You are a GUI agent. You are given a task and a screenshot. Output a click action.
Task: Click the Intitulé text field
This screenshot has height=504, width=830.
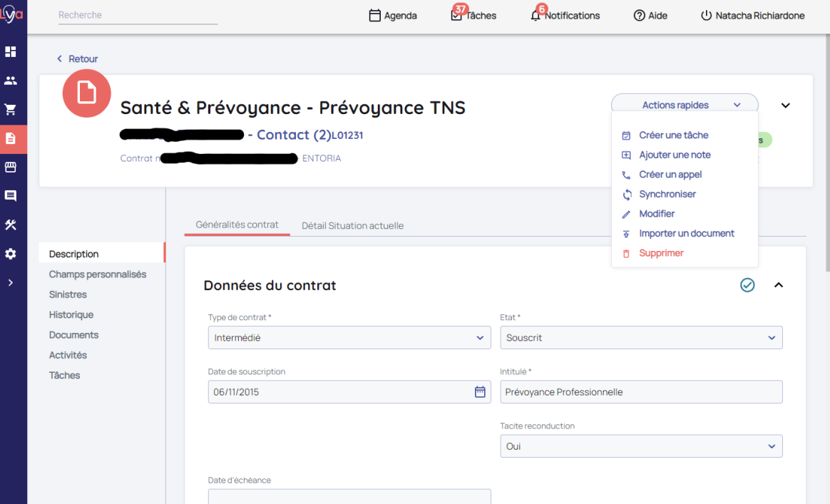click(x=640, y=392)
